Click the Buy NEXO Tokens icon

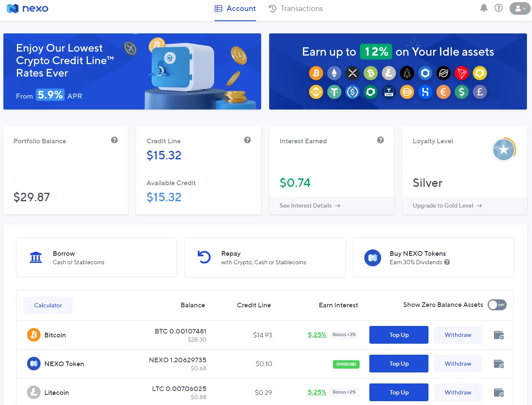pos(373,257)
